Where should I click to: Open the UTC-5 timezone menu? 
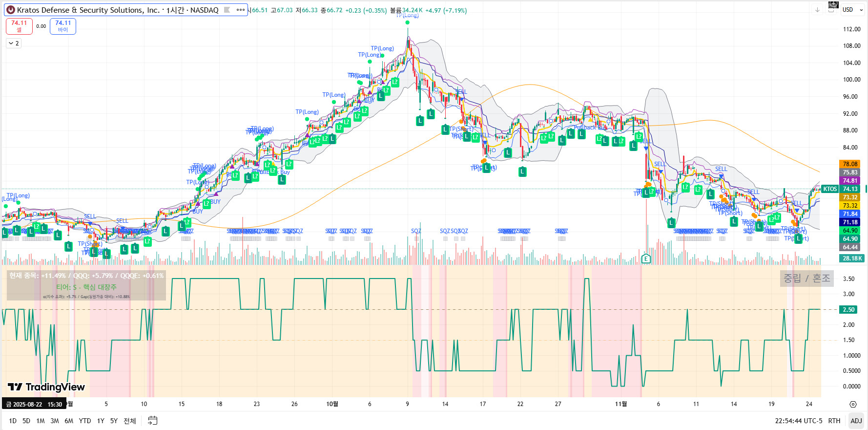(x=799, y=421)
